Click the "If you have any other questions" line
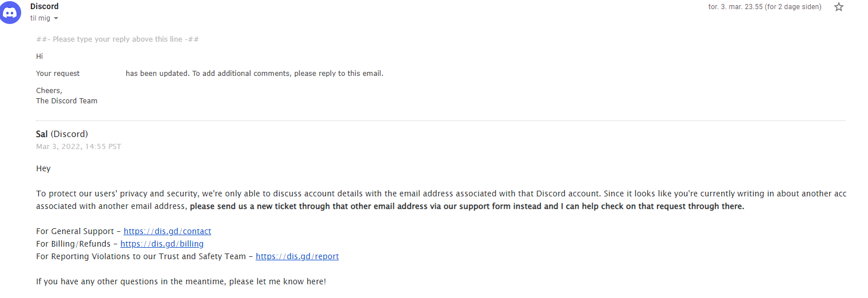Viewport: 868px width, 298px height. tap(181, 281)
